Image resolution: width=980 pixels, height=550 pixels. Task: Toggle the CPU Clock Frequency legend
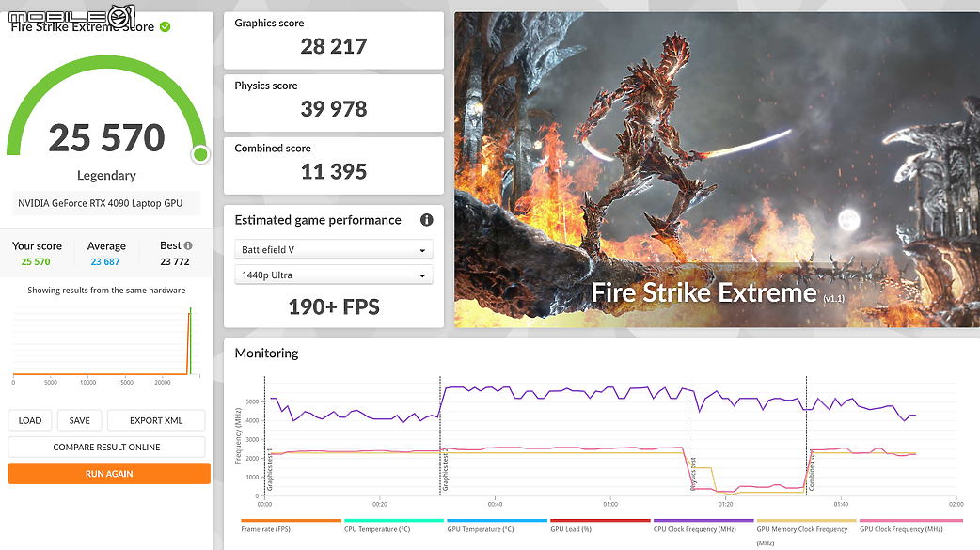703,526
